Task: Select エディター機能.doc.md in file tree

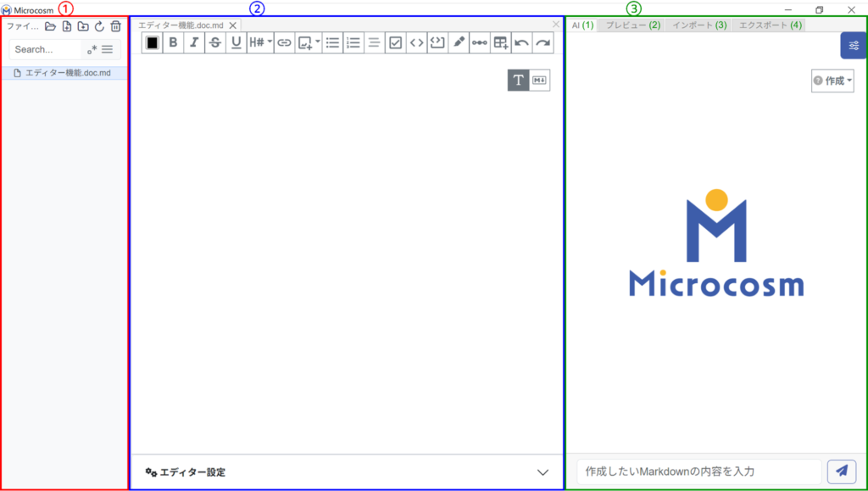Action: (64, 73)
